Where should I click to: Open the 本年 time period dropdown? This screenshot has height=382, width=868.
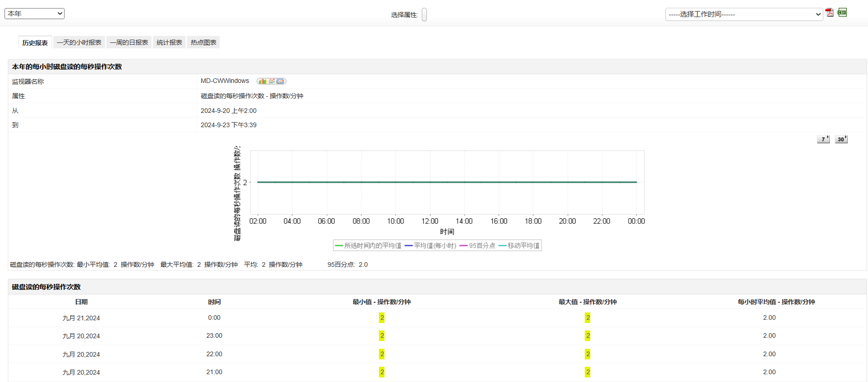(35, 14)
